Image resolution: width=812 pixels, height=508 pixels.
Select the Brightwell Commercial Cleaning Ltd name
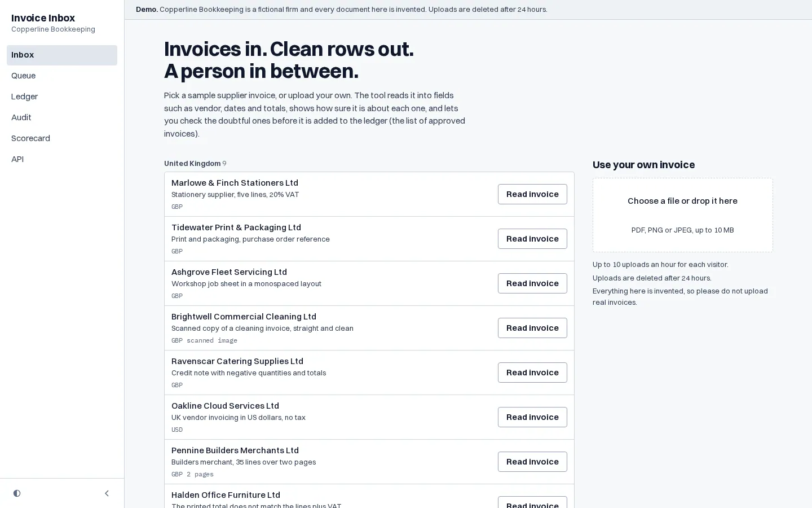244,317
